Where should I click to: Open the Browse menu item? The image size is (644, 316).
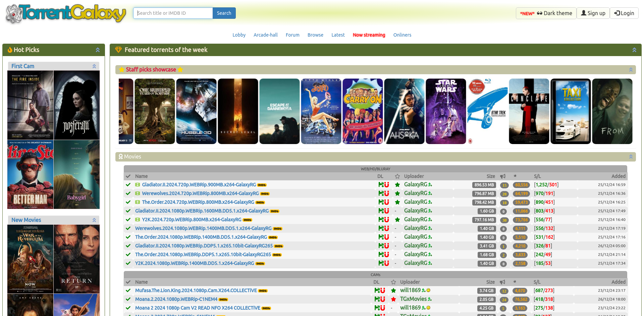pos(315,35)
